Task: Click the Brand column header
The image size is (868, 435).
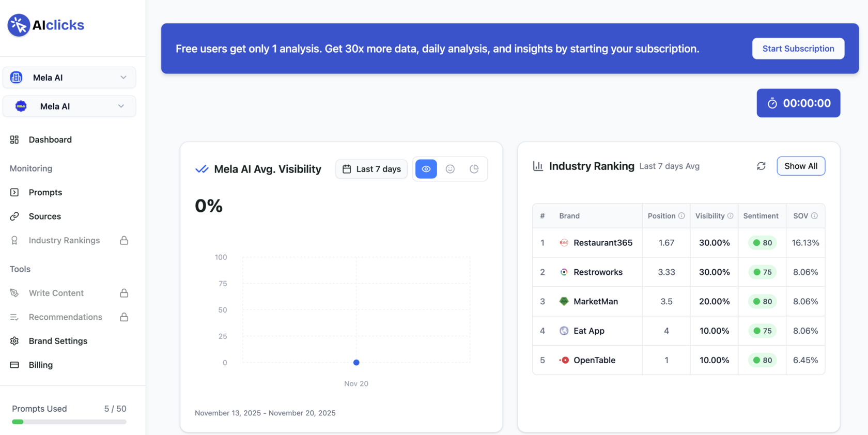Action: click(569, 216)
